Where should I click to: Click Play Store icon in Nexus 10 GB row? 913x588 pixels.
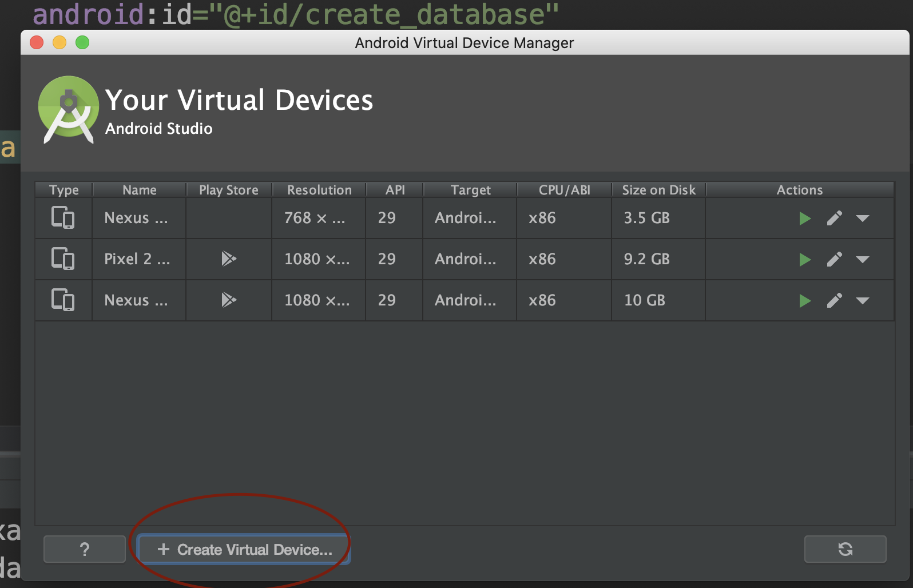click(x=229, y=300)
